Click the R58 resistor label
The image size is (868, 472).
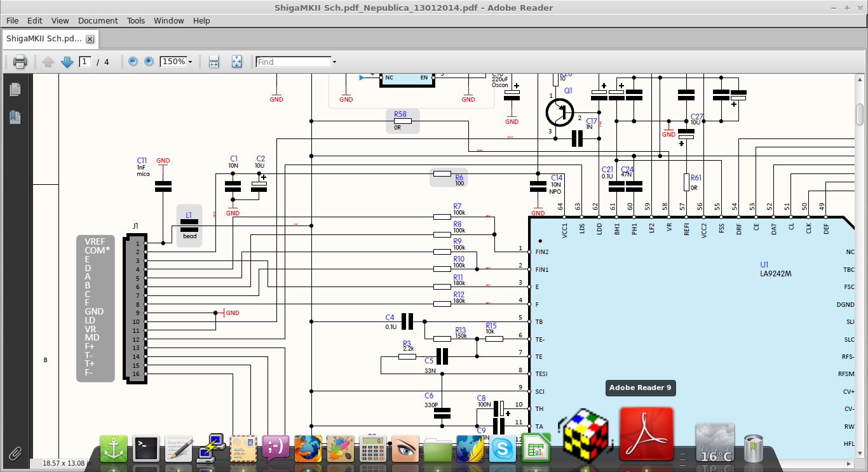point(400,114)
